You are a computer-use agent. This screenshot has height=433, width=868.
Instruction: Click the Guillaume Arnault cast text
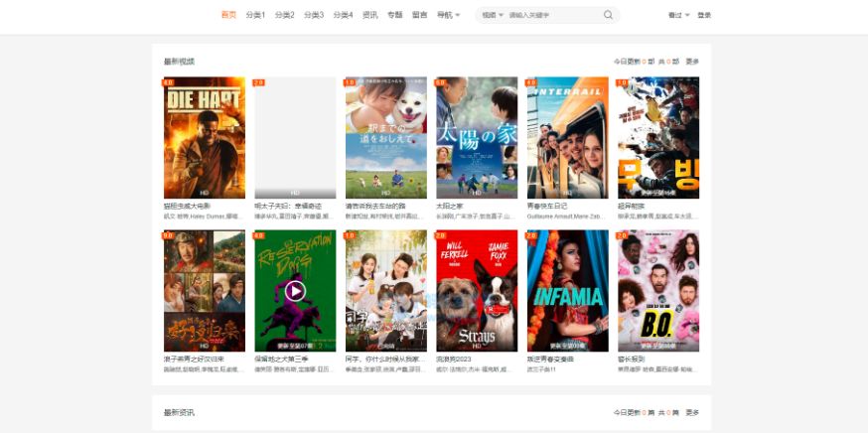pyautogui.click(x=566, y=216)
